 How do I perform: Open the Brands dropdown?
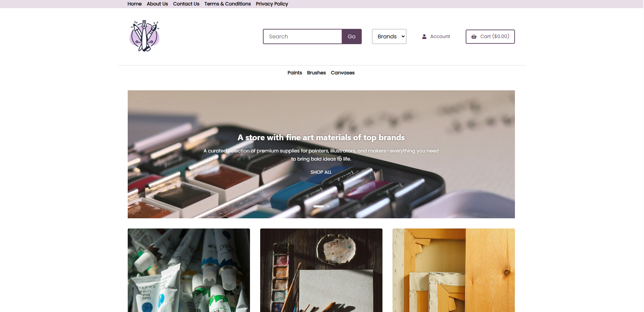[389, 36]
